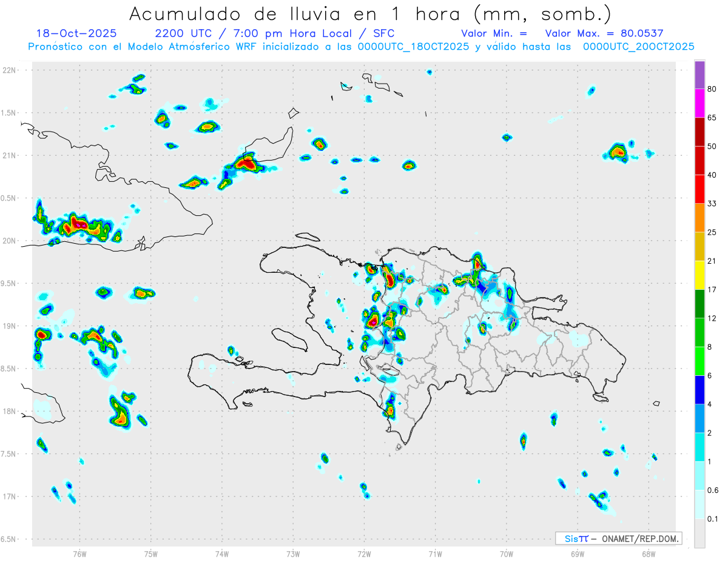Click the '80' colorbar value

(712, 90)
